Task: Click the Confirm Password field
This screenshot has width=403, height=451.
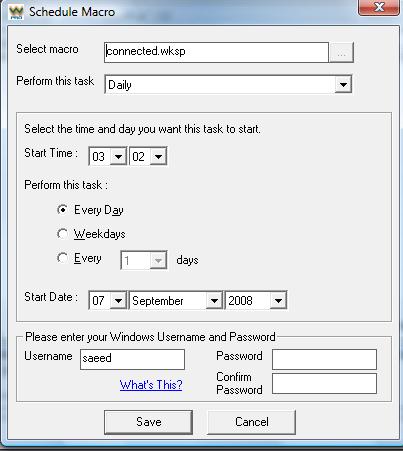Action: [x=324, y=383]
